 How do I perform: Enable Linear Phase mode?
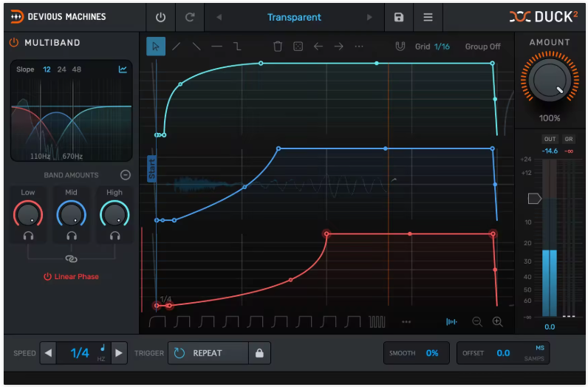[x=71, y=277]
